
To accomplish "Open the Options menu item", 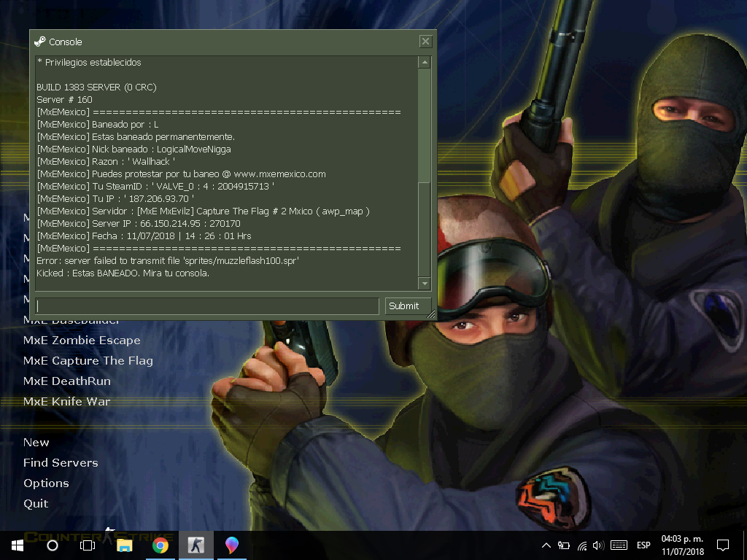I will pos(46,483).
